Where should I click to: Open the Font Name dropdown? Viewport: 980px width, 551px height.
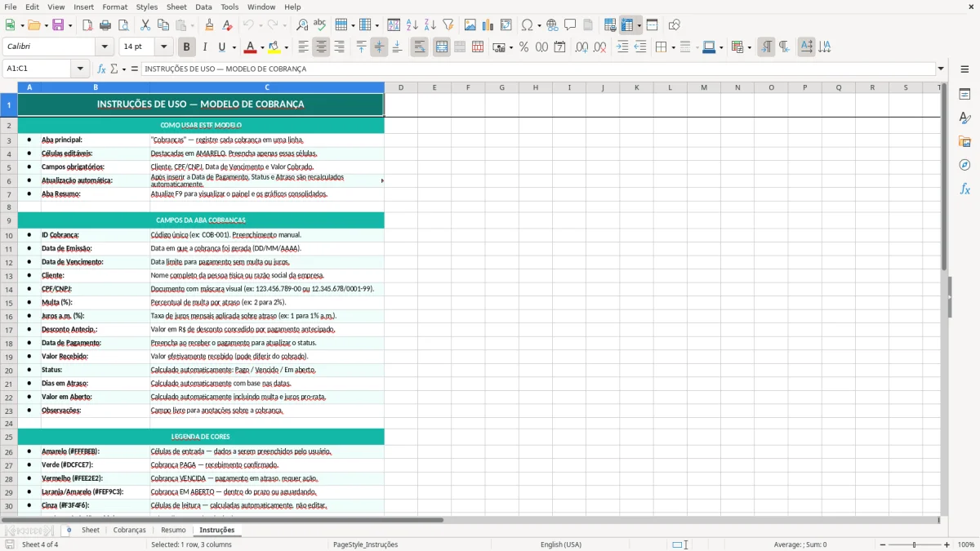point(104,47)
